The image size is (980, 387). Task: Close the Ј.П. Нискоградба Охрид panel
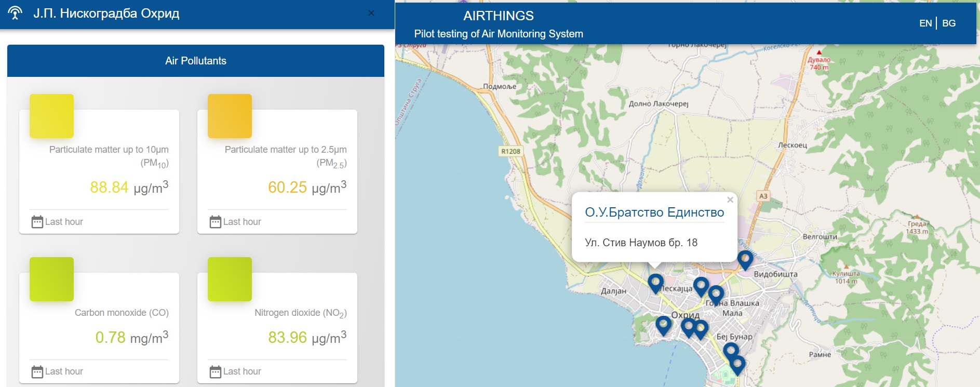tap(371, 13)
